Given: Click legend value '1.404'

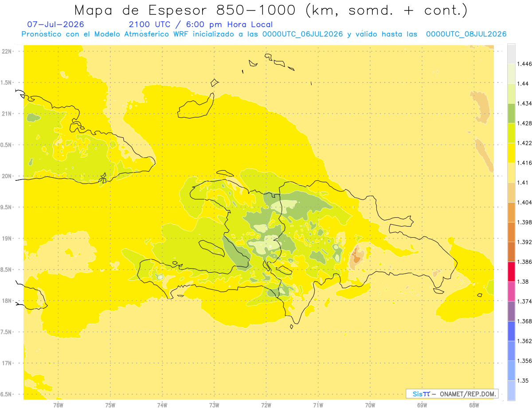Looking at the screenshot, I should click(525, 203).
